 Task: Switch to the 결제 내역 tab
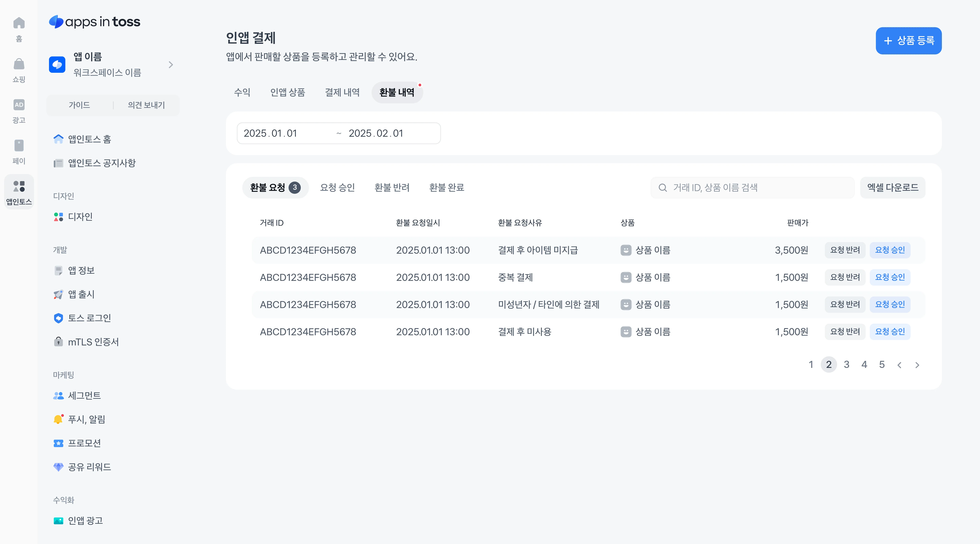pos(342,92)
